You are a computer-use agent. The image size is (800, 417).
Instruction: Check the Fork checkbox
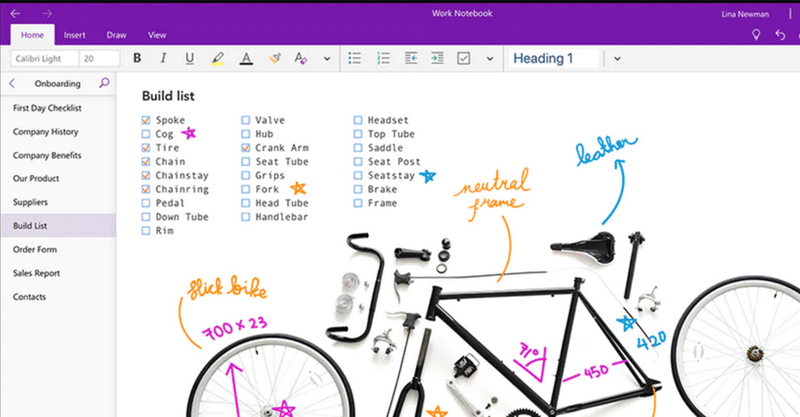tap(246, 189)
